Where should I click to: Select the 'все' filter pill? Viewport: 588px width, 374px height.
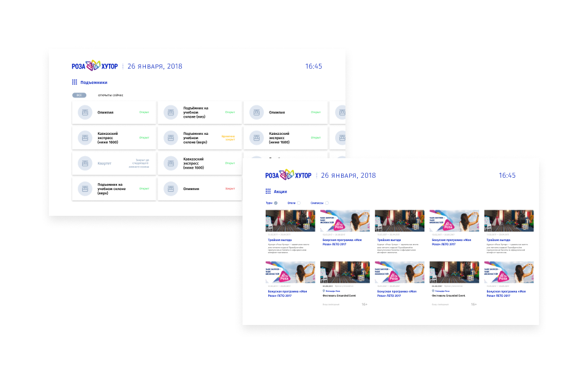click(x=79, y=95)
